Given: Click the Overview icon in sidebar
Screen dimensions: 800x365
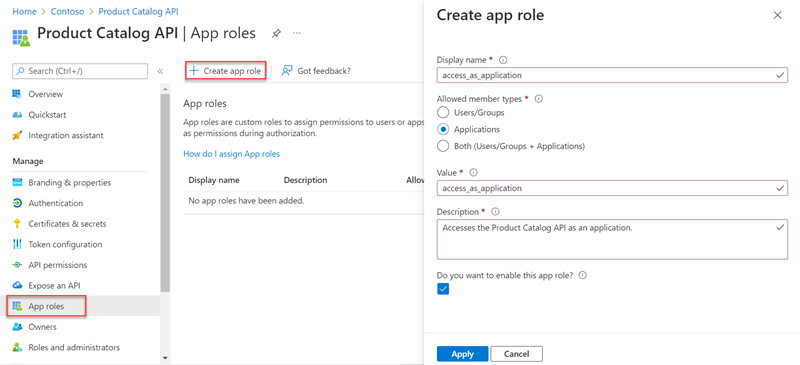Looking at the screenshot, I should click(x=17, y=94).
